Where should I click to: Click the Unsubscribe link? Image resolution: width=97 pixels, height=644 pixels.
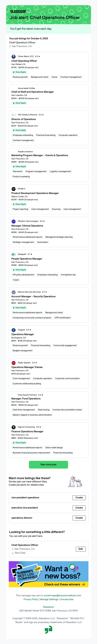[67, 599]
